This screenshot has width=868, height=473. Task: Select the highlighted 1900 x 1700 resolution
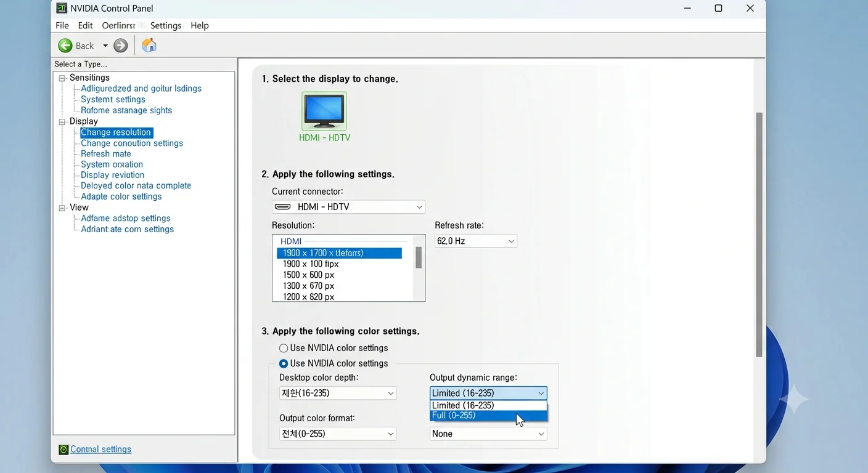tap(340, 253)
